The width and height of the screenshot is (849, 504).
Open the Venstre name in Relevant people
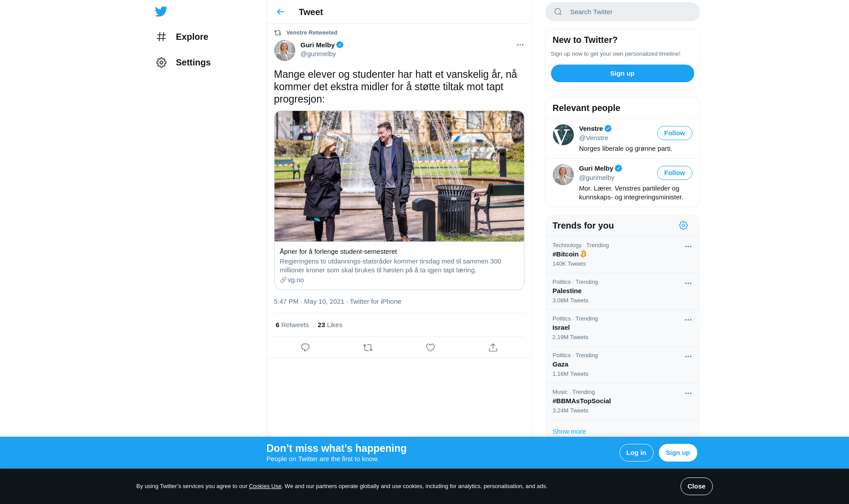(591, 129)
